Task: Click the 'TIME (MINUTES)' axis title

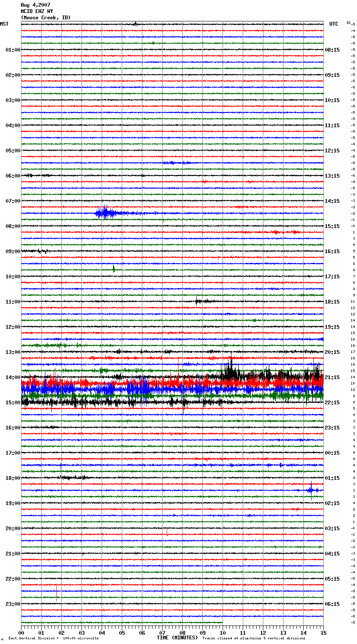Action: (177, 638)
